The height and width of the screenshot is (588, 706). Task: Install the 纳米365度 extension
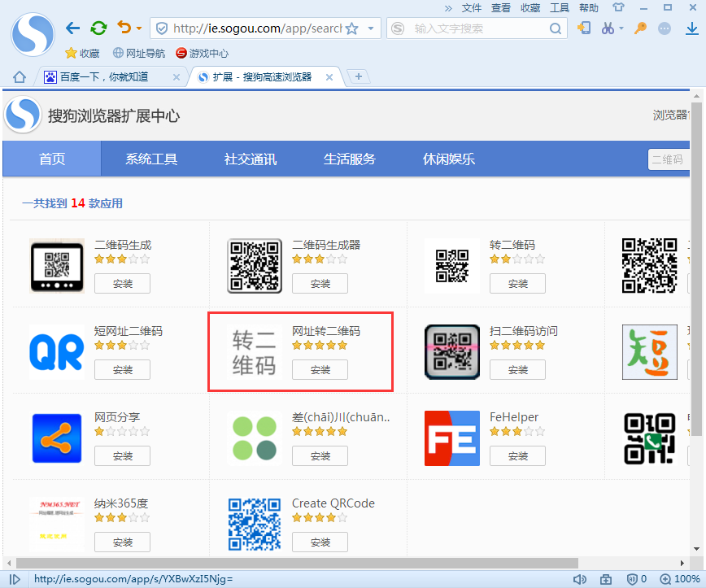pos(123,542)
